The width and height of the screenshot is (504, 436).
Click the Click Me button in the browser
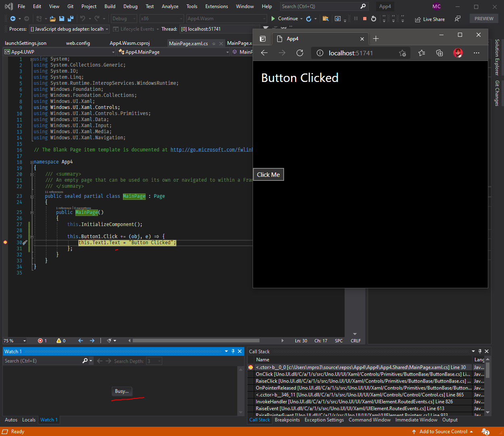tap(268, 174)
